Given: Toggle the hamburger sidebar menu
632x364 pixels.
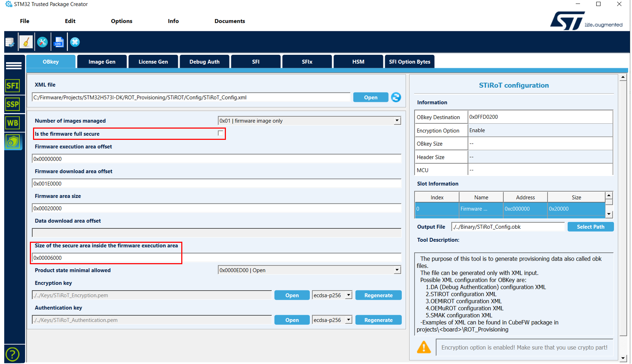Looking at the screenshot, I should [13, 66].
